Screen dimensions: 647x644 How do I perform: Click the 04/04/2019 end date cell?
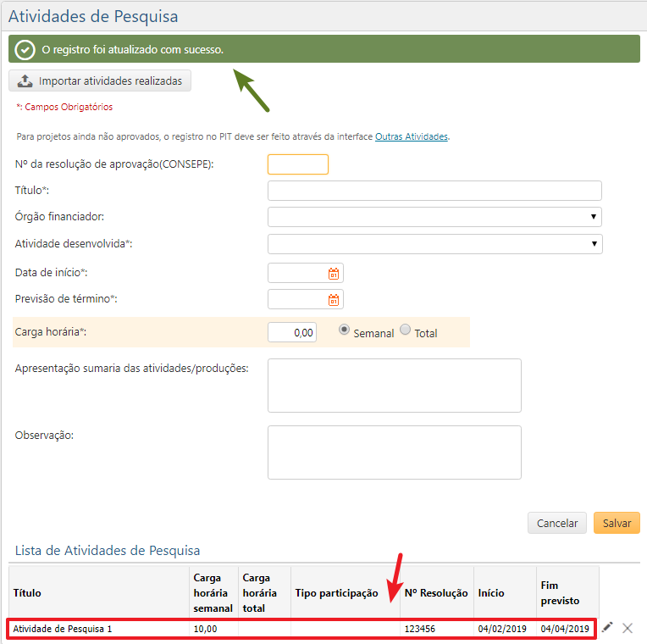pyautogui.click(x=566, y=629)
